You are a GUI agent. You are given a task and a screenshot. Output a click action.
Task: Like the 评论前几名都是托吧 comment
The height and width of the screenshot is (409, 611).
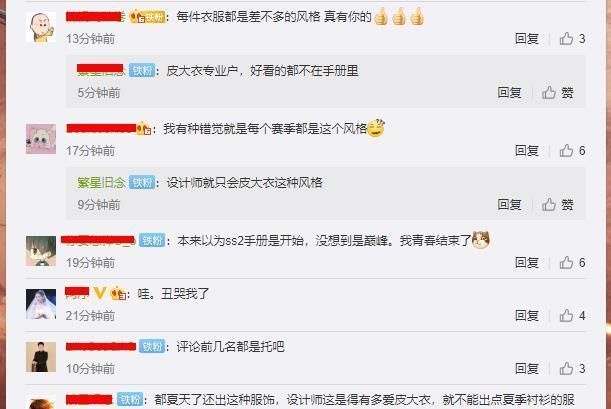(x=572, y=368)
